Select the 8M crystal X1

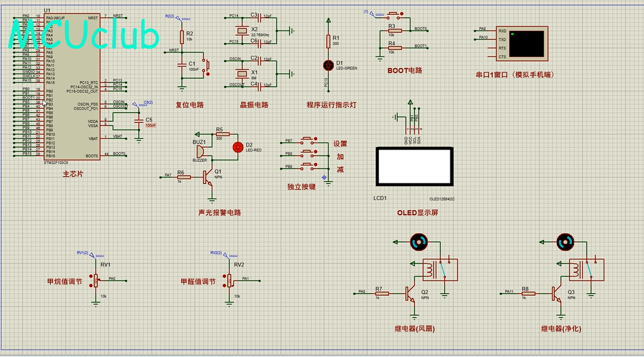coord(242,73)
